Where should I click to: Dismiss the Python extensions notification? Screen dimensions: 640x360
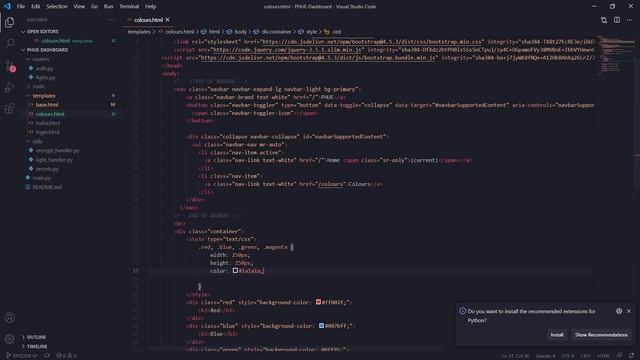coord(629,311)
